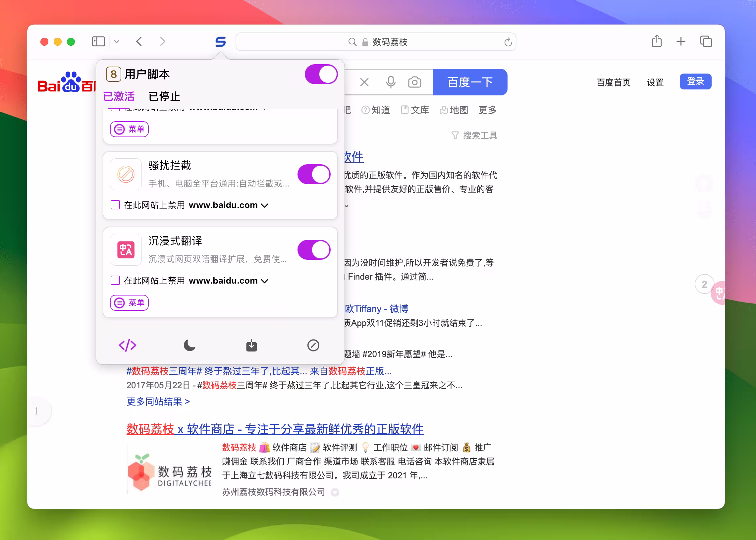Go back to the previous page
The height and width of the screenshot is (540, 756).
139,41
